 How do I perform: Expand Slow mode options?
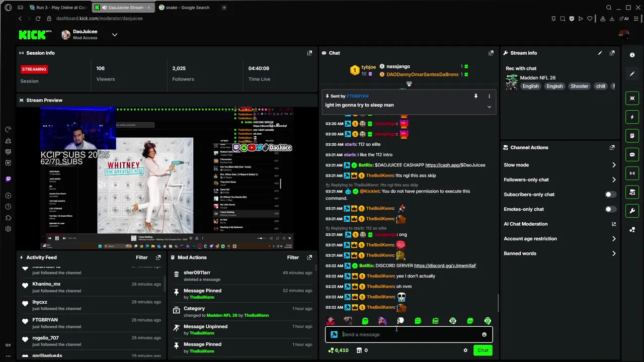point(614,165)
